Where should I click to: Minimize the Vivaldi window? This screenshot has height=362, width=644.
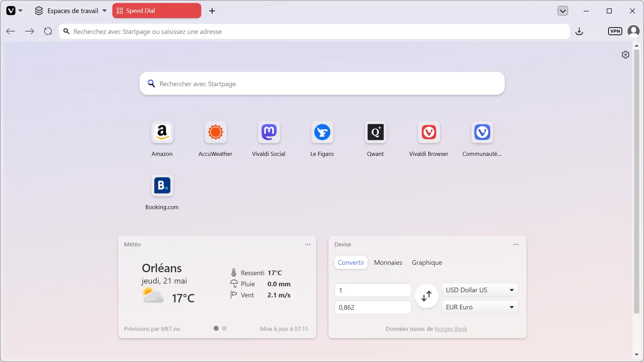pyautogui.click(x=586, y=11)
